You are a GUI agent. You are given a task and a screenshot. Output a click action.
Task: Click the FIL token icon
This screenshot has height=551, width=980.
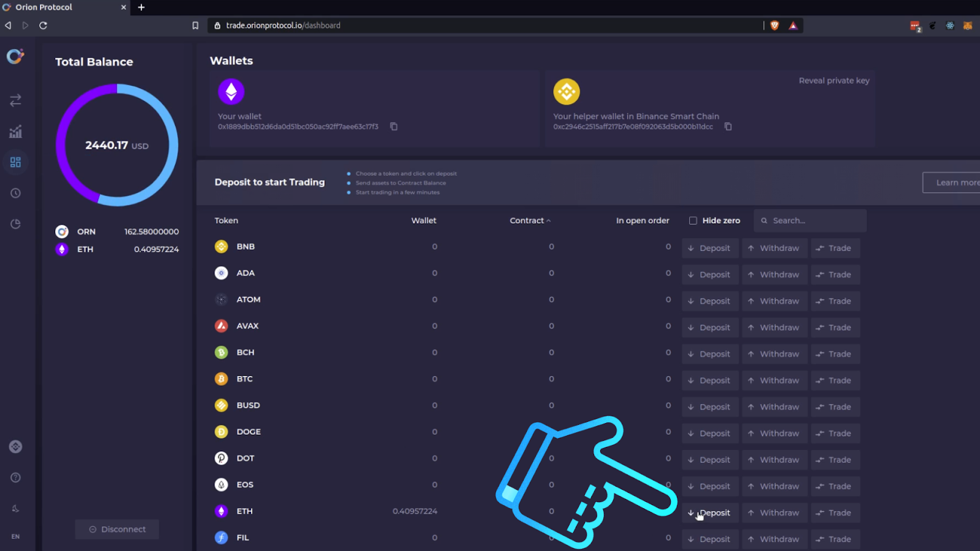click(221, 538)
